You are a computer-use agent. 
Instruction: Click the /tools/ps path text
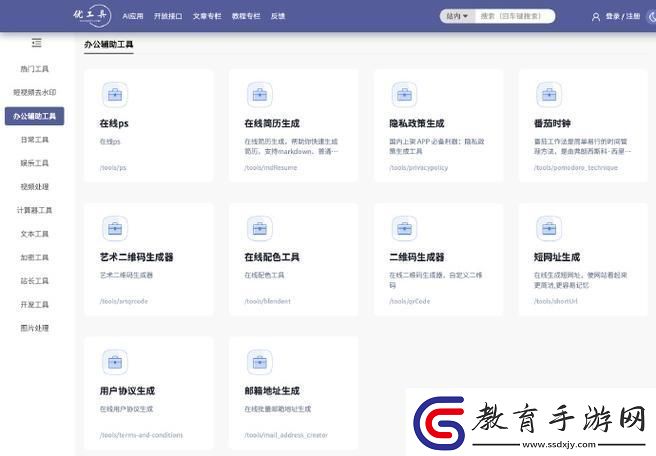113,168
